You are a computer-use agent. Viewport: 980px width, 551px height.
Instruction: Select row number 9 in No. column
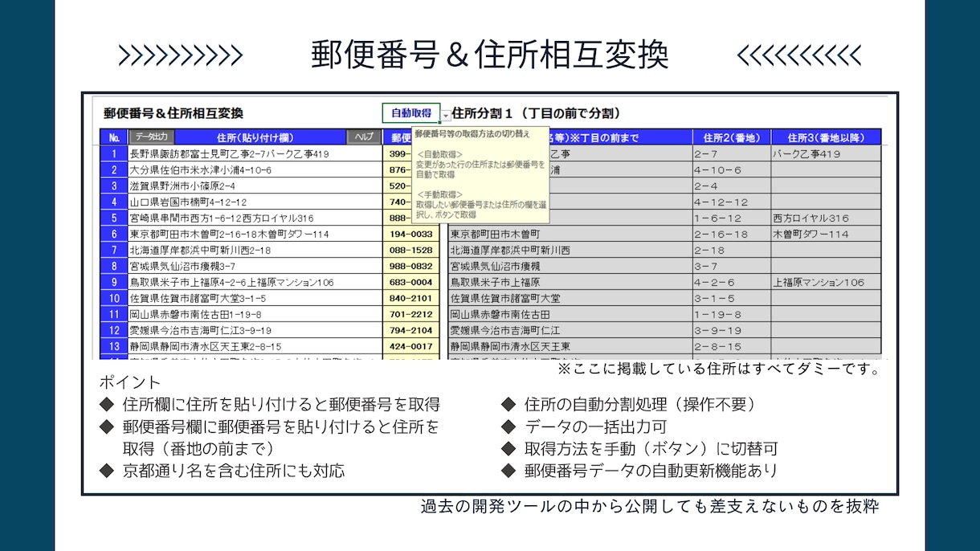point(114,282)
